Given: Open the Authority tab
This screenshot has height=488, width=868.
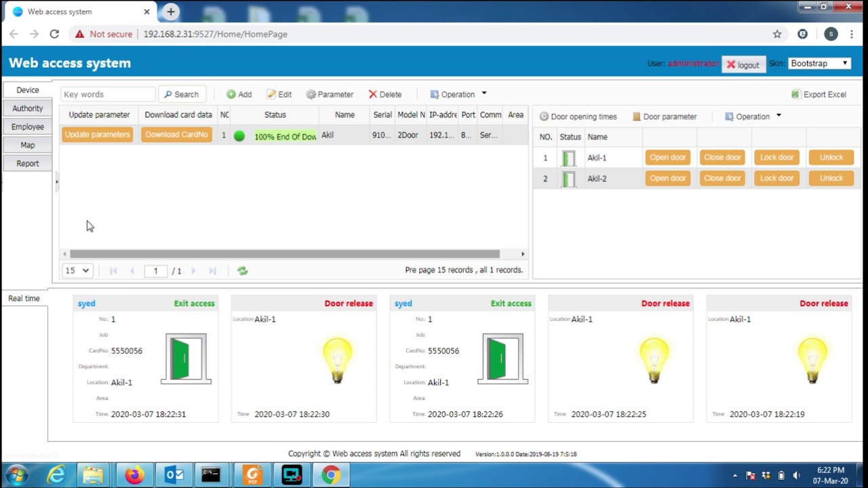Looking at the screenshot, I should (x=28, y=108).
